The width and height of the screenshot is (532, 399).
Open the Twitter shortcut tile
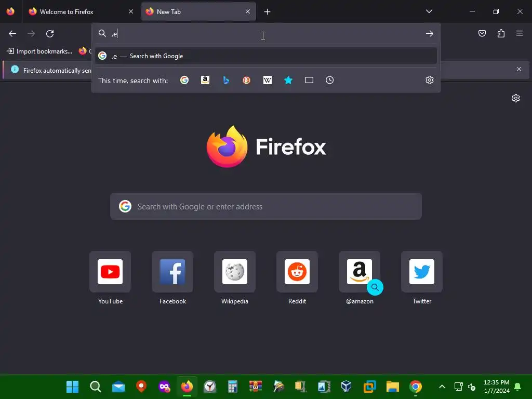(422, 272)
